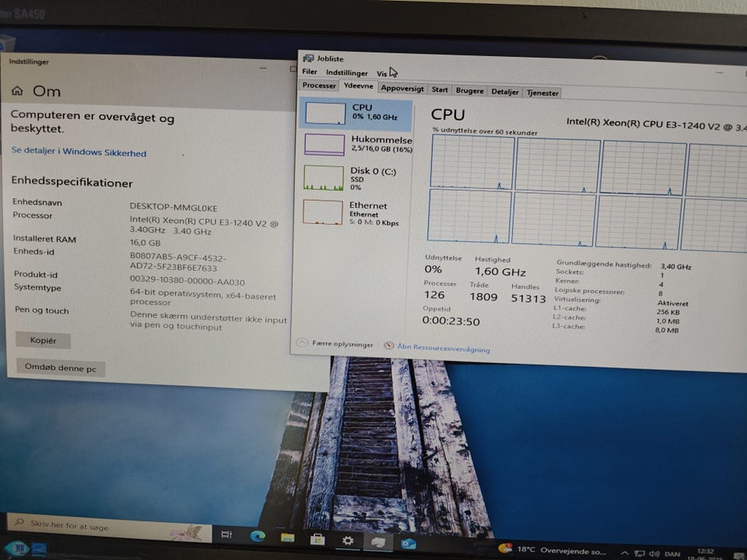Switch to the Start tab

click(439, 89)
